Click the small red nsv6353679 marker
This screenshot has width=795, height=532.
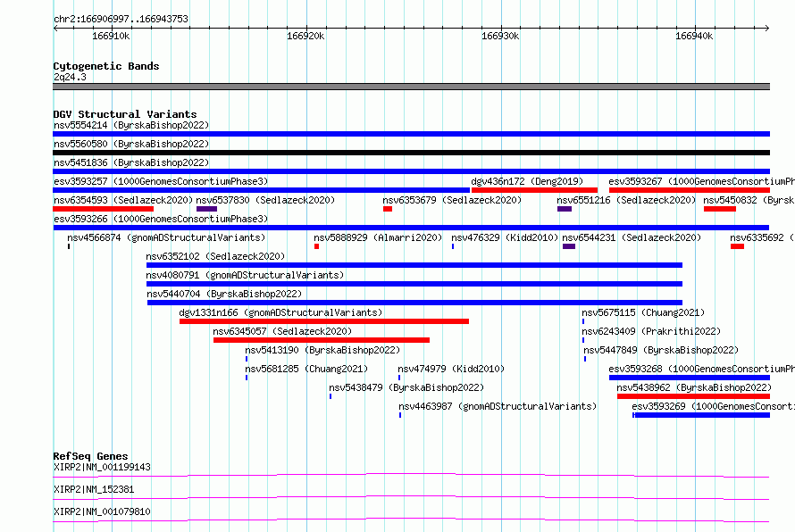pos(388,209)
